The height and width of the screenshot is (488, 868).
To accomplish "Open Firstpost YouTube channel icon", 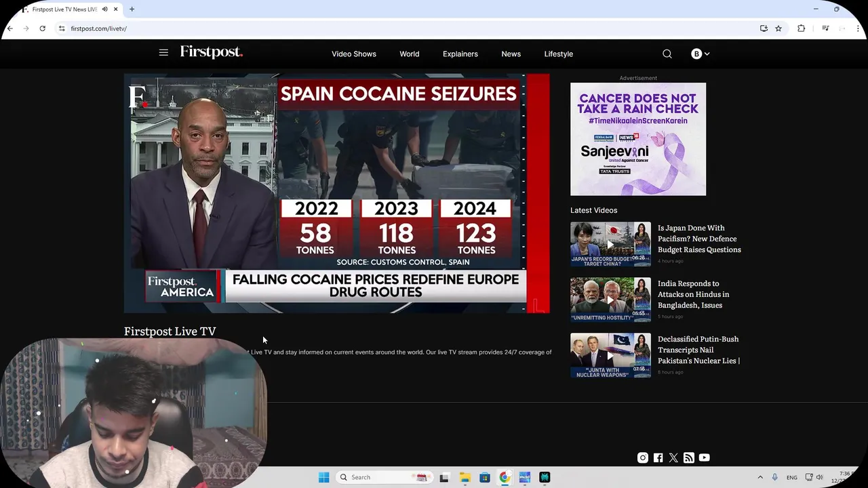I will (705, 457).
